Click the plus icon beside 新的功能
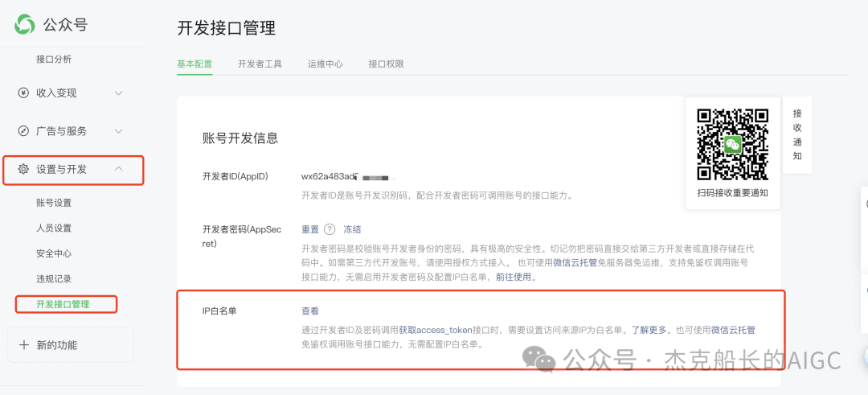This screenshot has height=395, width=868. coord(24,345)
